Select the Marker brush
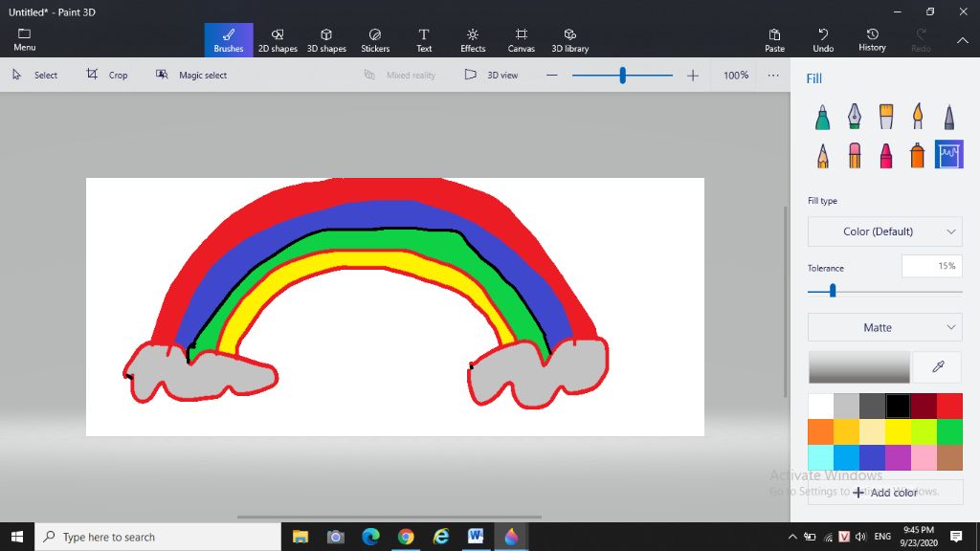The width and height of the screenshot is (980, 551). pyautogui.click(x=822, y=117)
